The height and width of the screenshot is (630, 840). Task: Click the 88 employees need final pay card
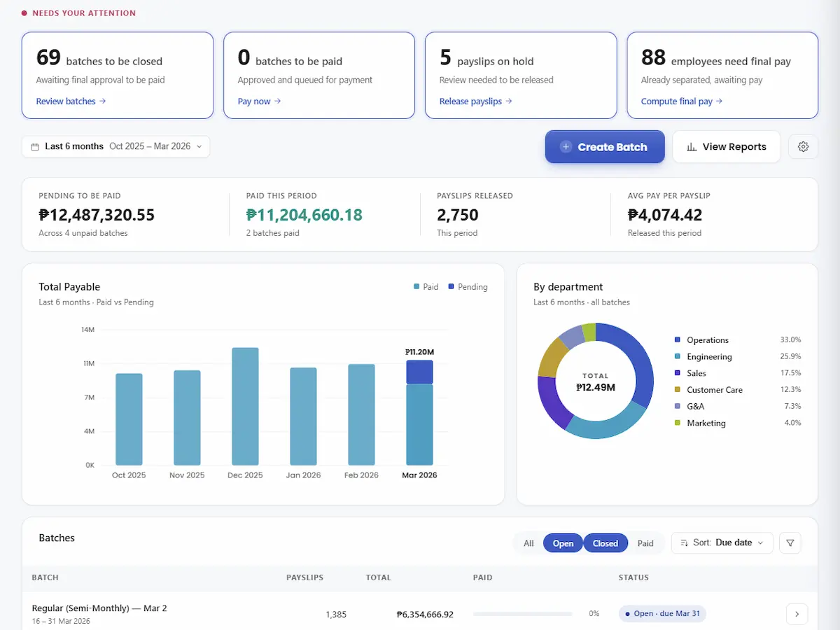pyautogui.click(x=722, y=76)
